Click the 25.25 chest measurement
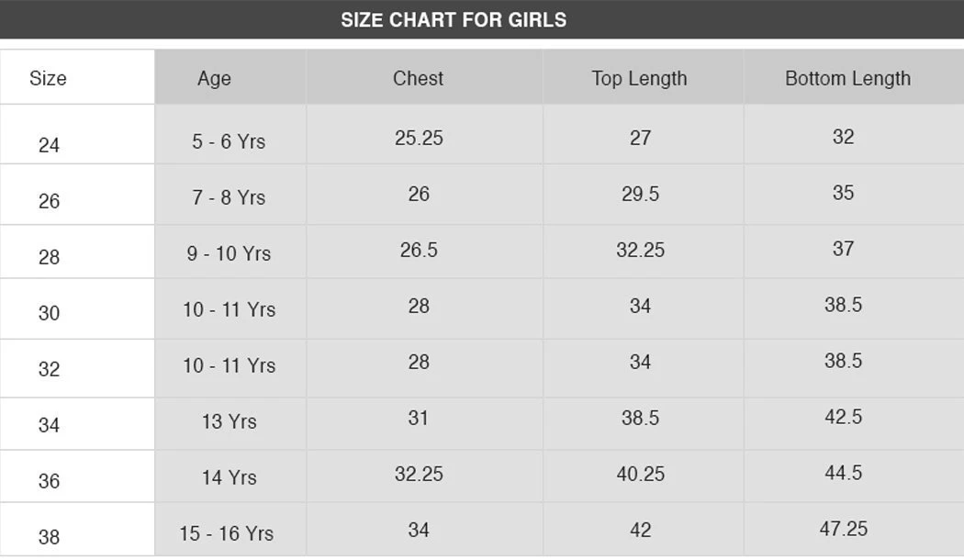The height and width of the screenshot is (560, 964). point(419,138)
